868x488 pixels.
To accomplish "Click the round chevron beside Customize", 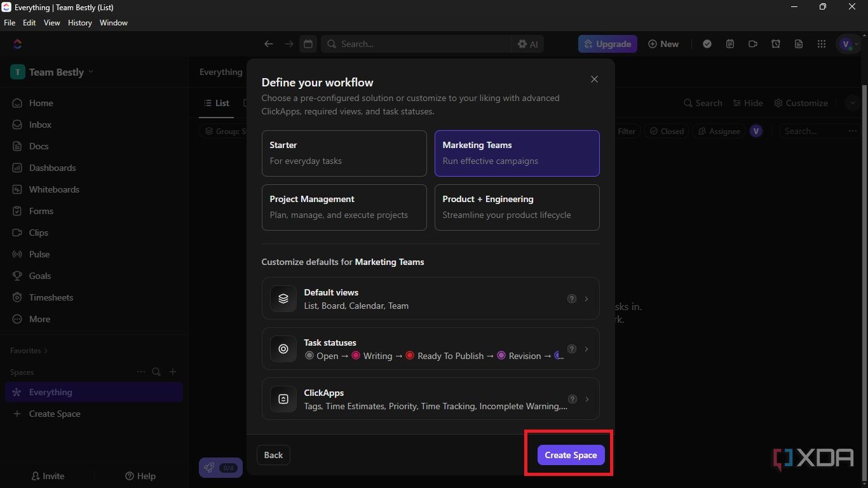I will pos(853,103).
